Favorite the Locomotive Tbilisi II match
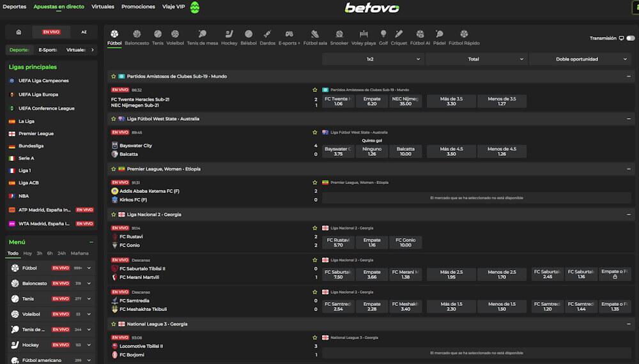639x364 pixels. (314, 338)
